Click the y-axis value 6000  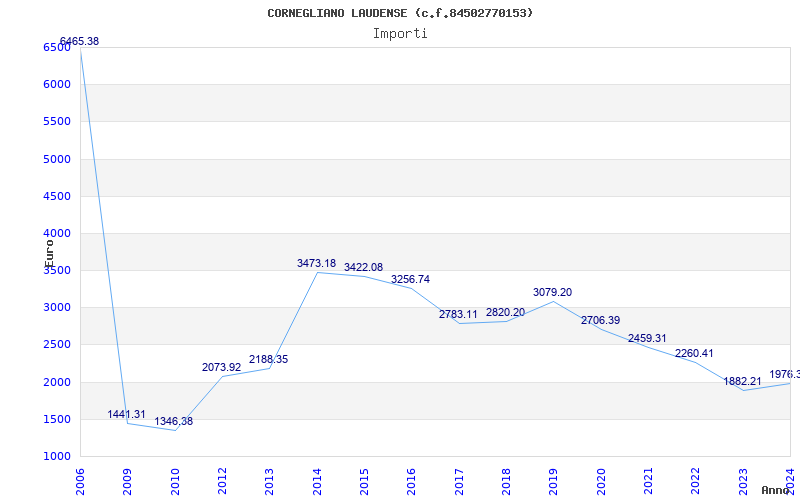point(57,85)
